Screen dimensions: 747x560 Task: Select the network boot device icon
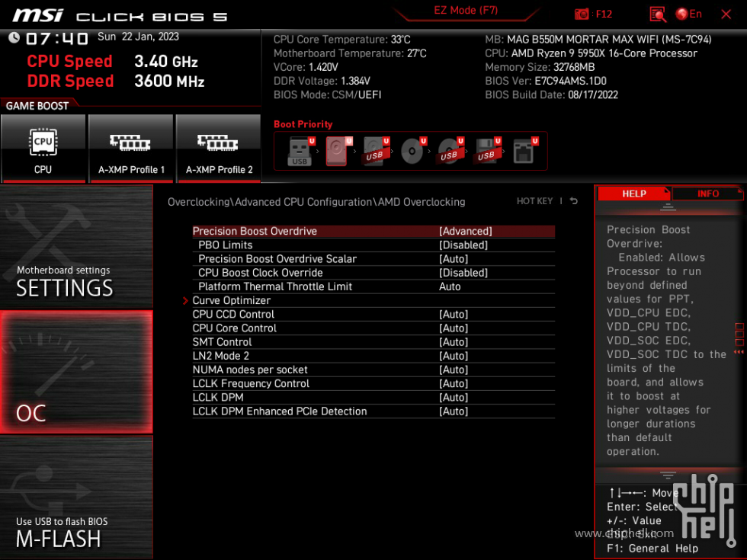pos(524,152)
